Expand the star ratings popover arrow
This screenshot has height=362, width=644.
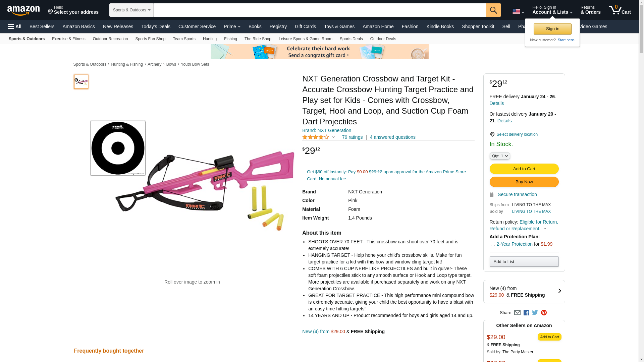click(x=333, y=137)
